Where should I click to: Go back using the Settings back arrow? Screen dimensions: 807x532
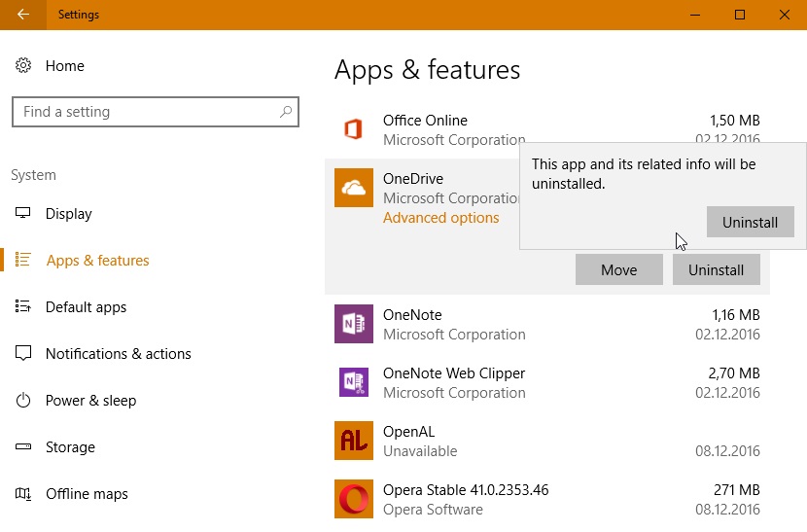coord(23,15)
